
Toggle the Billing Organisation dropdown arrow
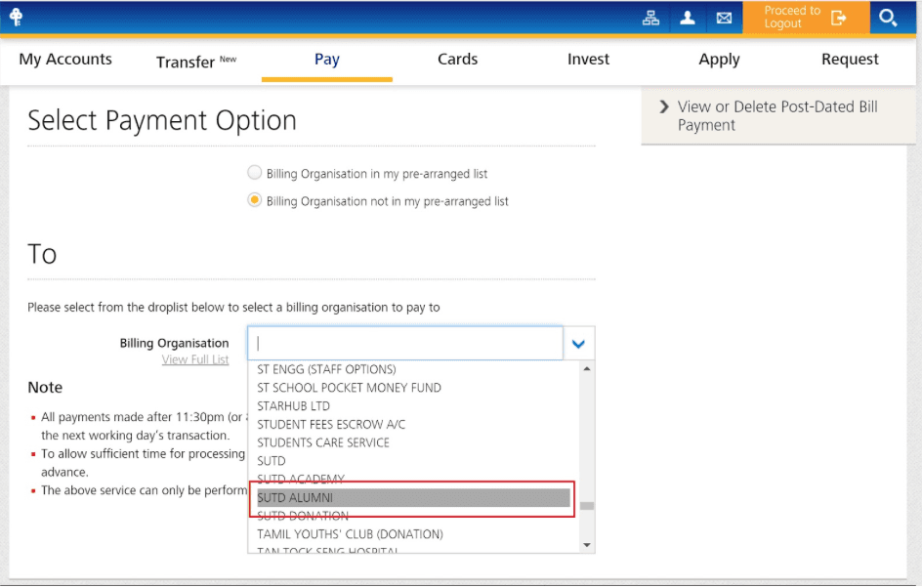[578, 344]
